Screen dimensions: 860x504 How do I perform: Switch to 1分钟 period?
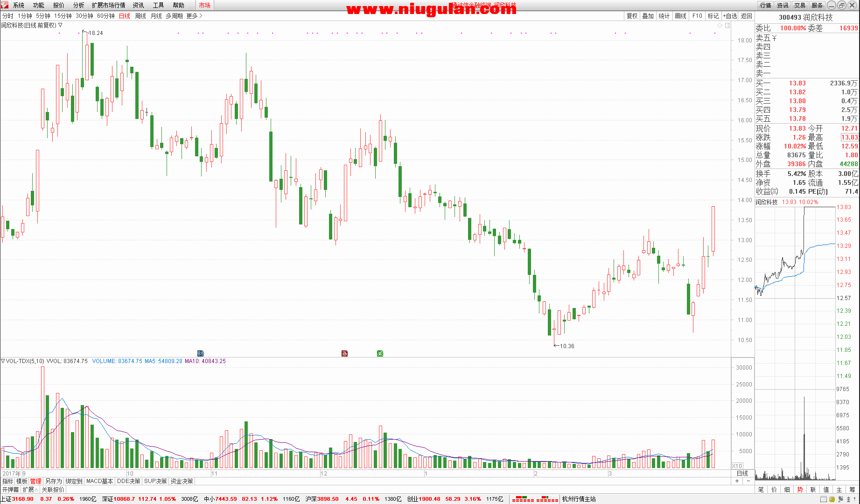(x=25, y=16)
